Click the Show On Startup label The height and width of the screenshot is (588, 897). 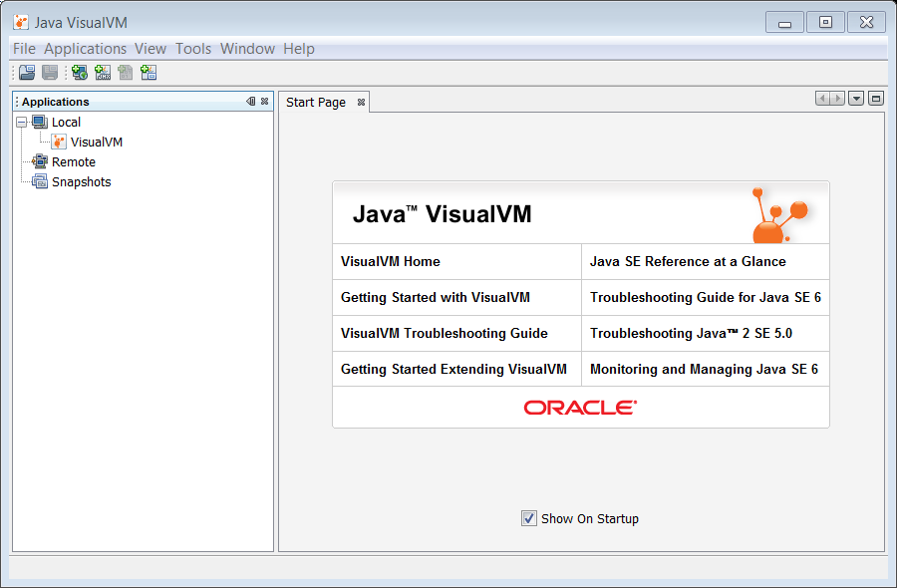pyautogui.click(x=590, y=519)
